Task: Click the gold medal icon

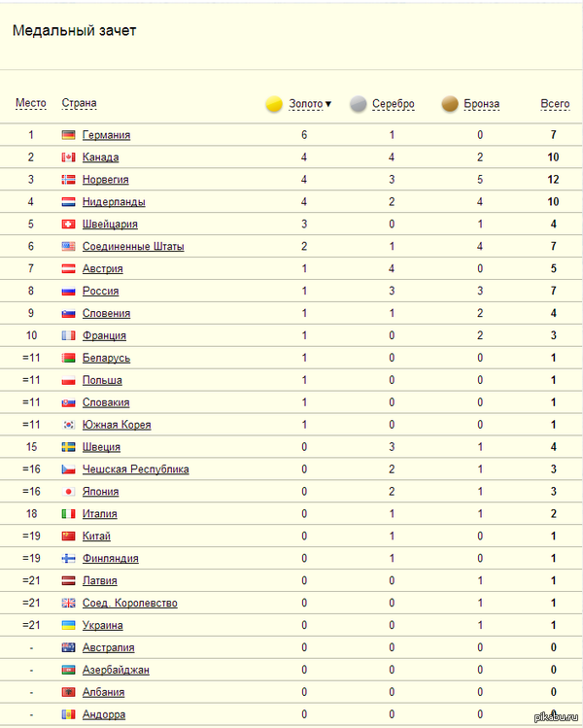Action: [274, 104]
